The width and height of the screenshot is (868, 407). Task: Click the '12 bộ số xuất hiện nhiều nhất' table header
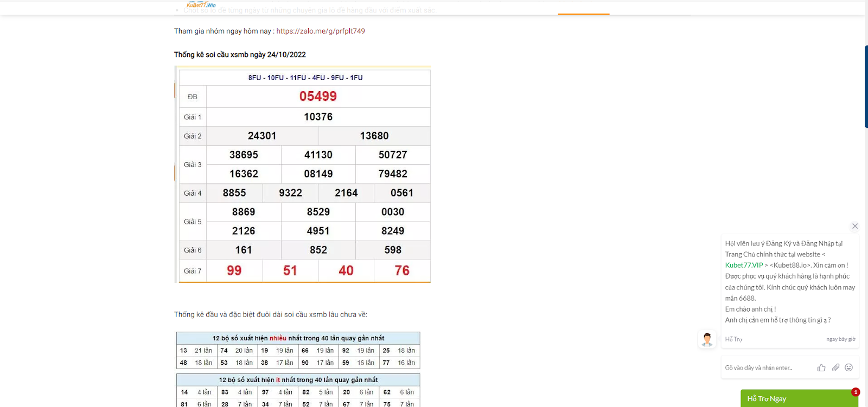(x=298, y=338)
